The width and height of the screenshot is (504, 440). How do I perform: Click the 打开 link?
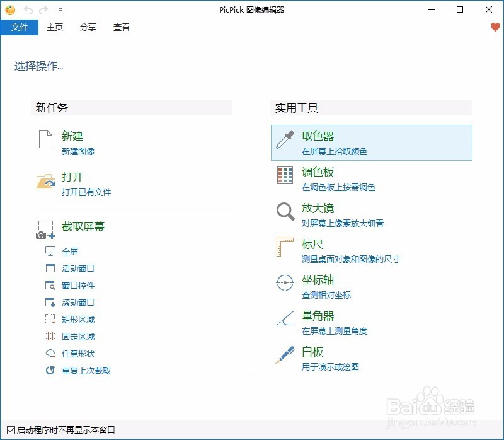point(72,177)
